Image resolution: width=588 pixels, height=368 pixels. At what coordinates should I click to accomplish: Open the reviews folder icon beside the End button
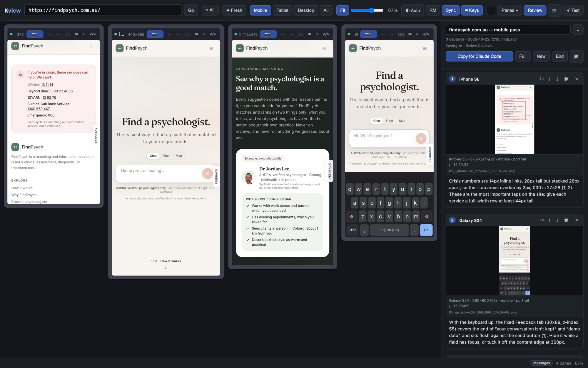tap(576, 56)
